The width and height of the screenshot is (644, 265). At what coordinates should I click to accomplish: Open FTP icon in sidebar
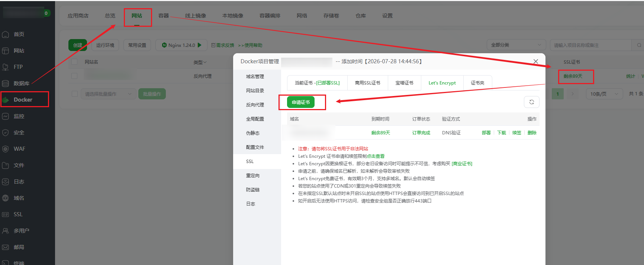6,67
